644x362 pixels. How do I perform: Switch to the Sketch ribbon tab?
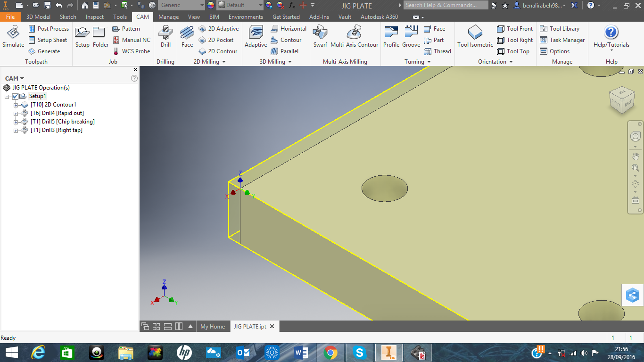[x=67, y=16]
